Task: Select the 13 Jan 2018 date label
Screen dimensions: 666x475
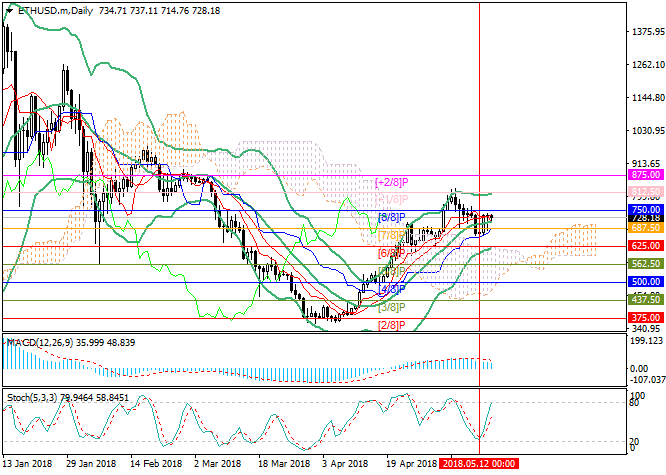Action: point(30,465)
